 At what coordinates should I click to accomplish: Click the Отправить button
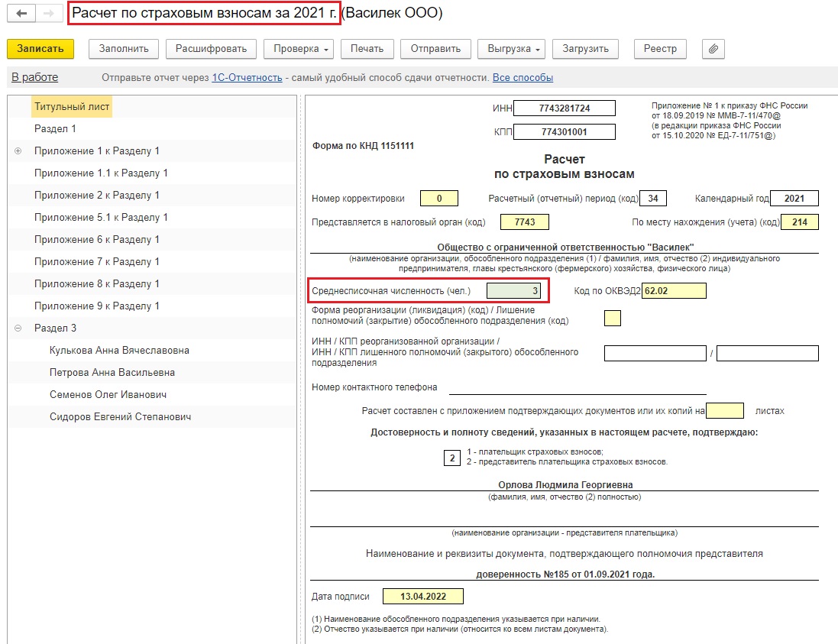[x=435, y=49]
